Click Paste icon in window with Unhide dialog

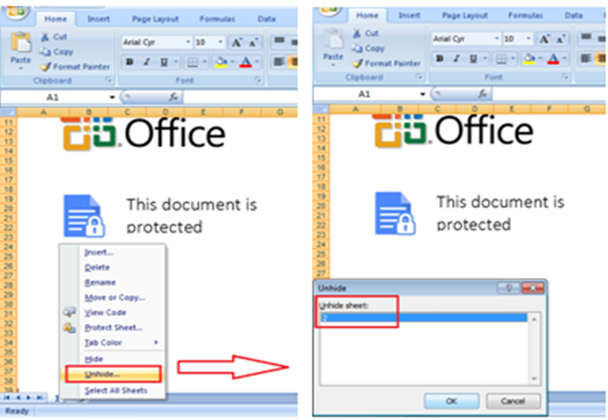(333, 39)
